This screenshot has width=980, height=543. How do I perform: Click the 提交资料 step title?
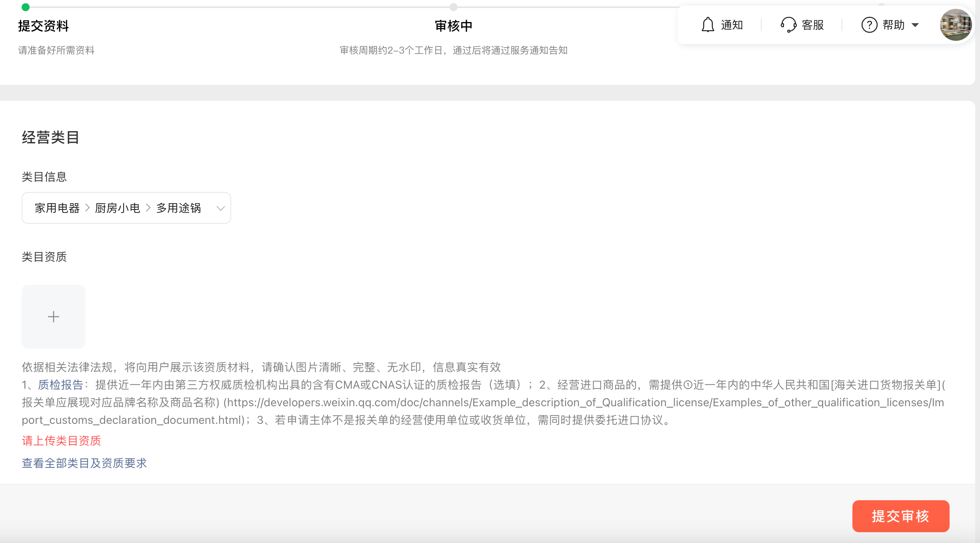coord(43,26)
